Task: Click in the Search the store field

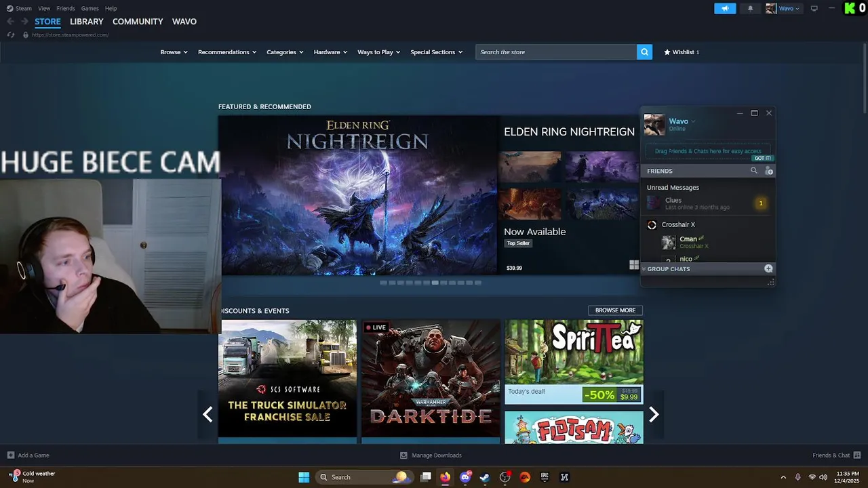Action: click(x=556, y=52)
